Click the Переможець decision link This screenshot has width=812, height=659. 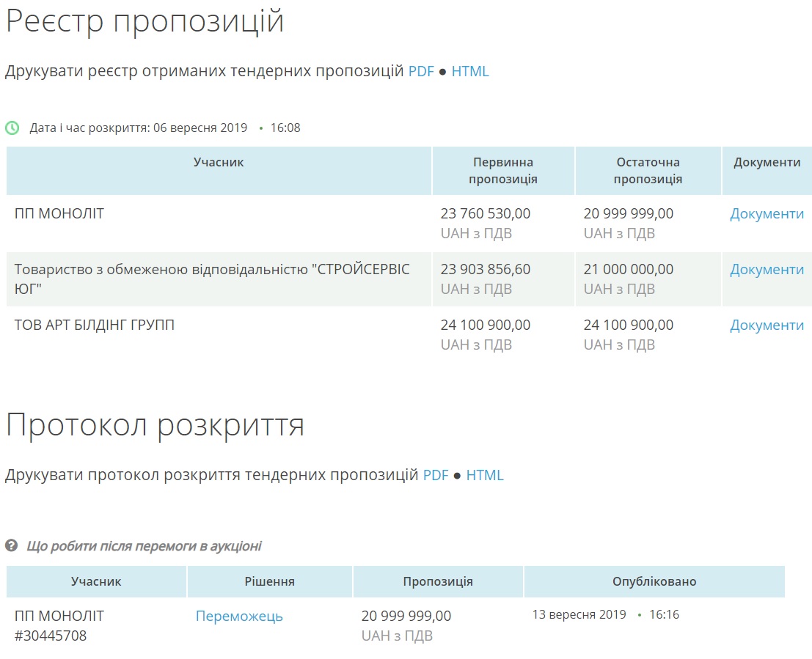click(x=239, y=616)
